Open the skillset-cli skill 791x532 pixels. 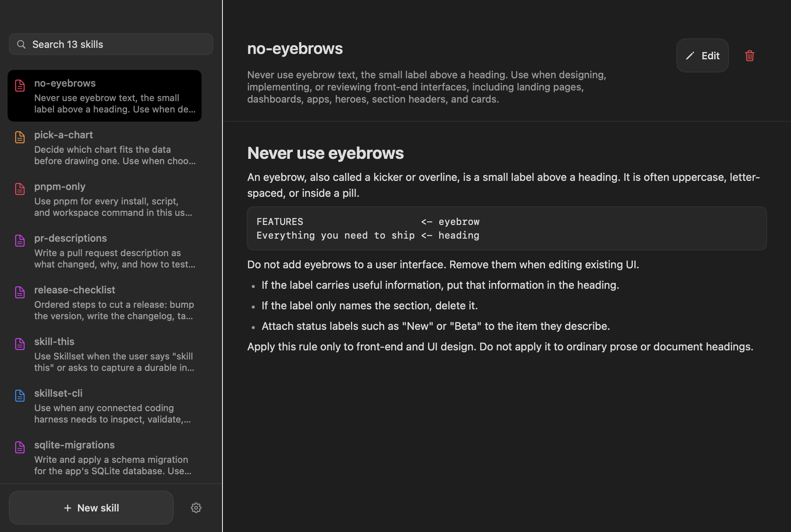105,406
